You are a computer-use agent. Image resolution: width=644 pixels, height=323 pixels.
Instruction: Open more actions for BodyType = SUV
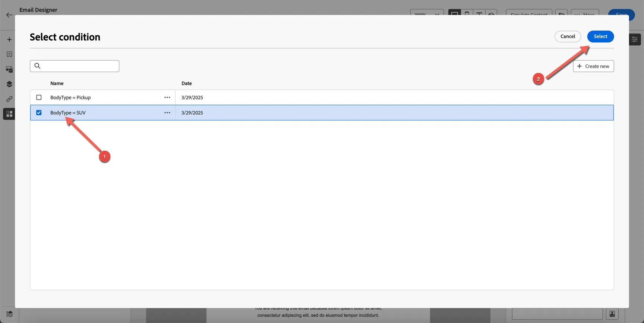tap(167, 113)
